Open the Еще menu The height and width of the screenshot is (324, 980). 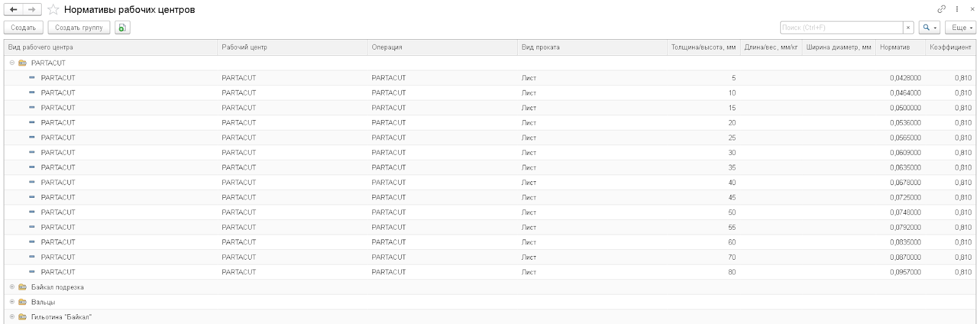960,28
